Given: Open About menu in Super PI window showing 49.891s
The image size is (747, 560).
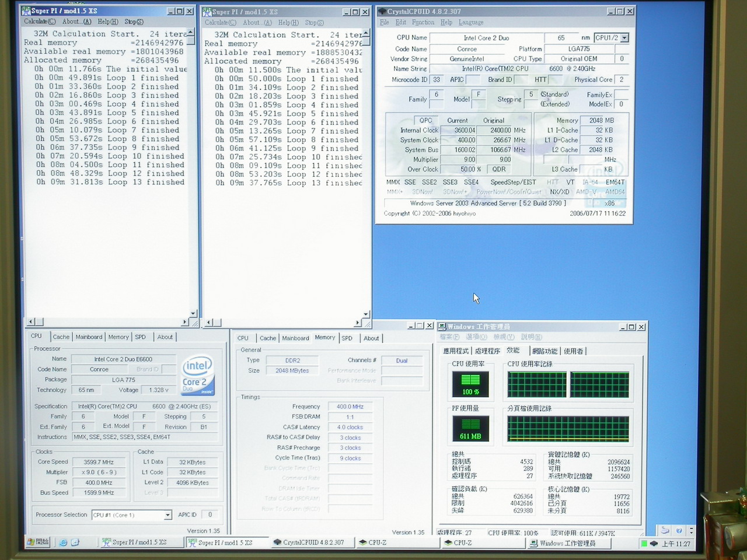Looking at the screenshot, I should (77, 22).
